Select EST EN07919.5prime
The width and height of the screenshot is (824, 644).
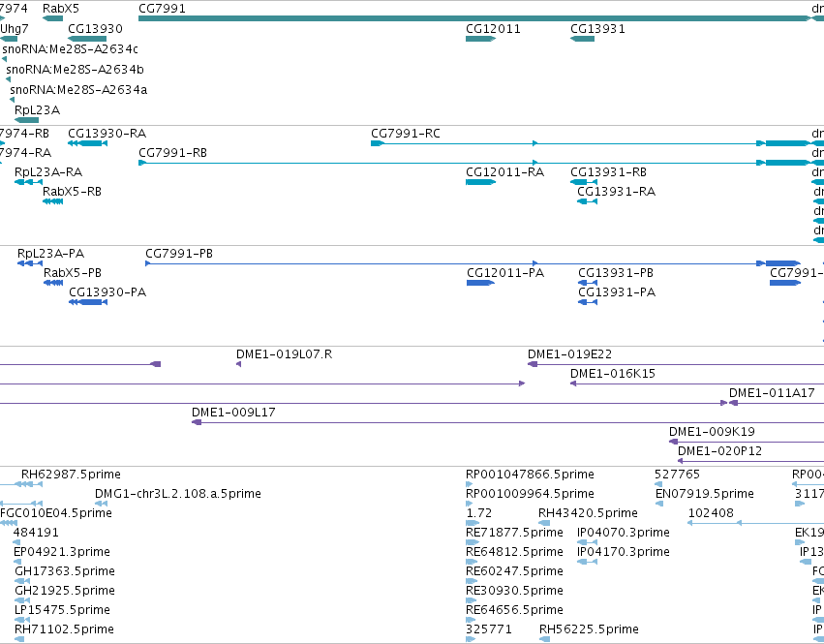point(659,504)
